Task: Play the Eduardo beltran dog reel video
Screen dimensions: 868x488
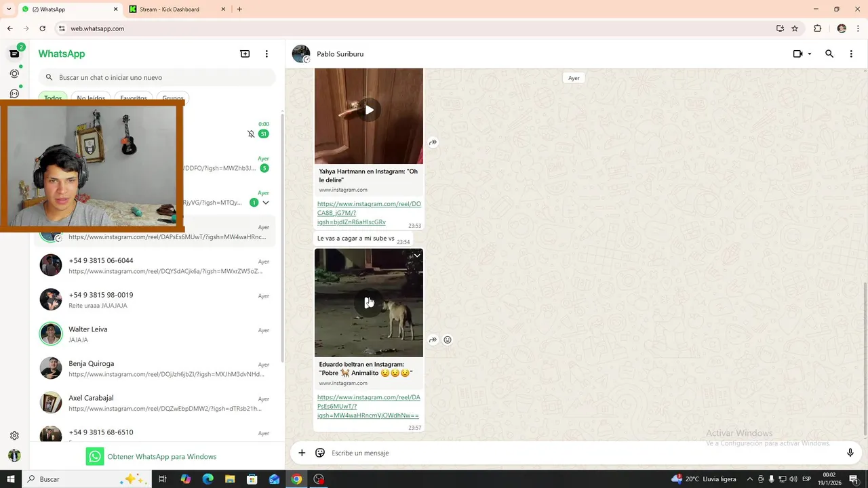Action: point(369,302)
